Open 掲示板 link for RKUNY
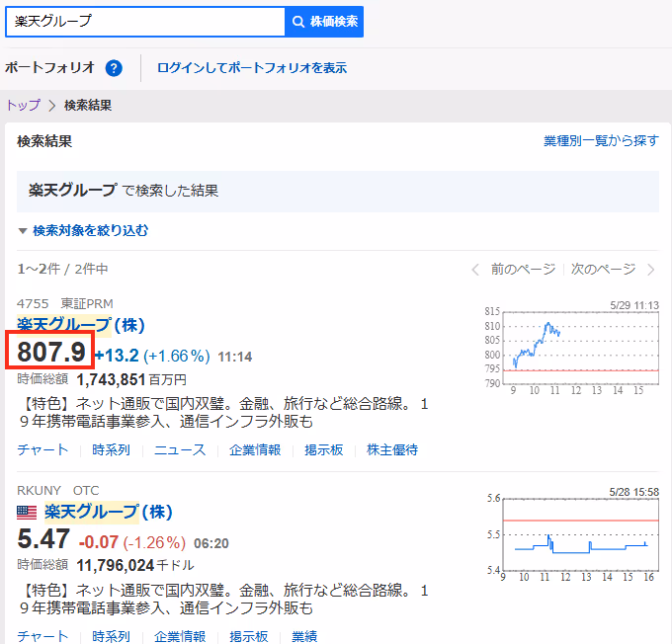Screen dimensions: 672x644 click(x=249, y=636)
